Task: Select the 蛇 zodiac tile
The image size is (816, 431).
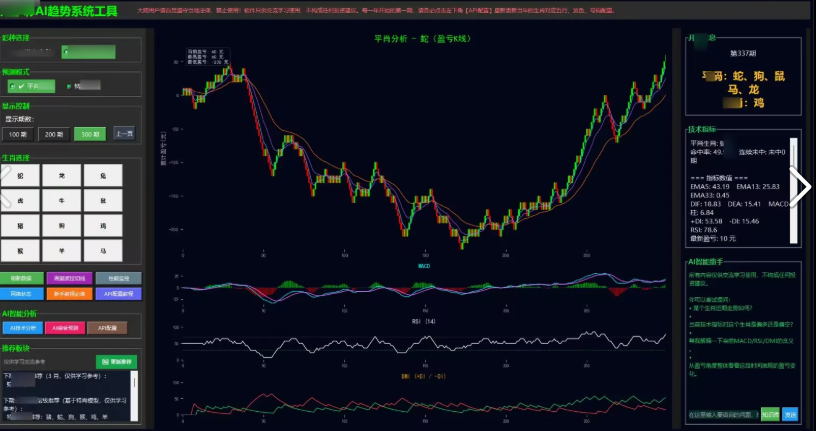Action: tap(20, 175)
